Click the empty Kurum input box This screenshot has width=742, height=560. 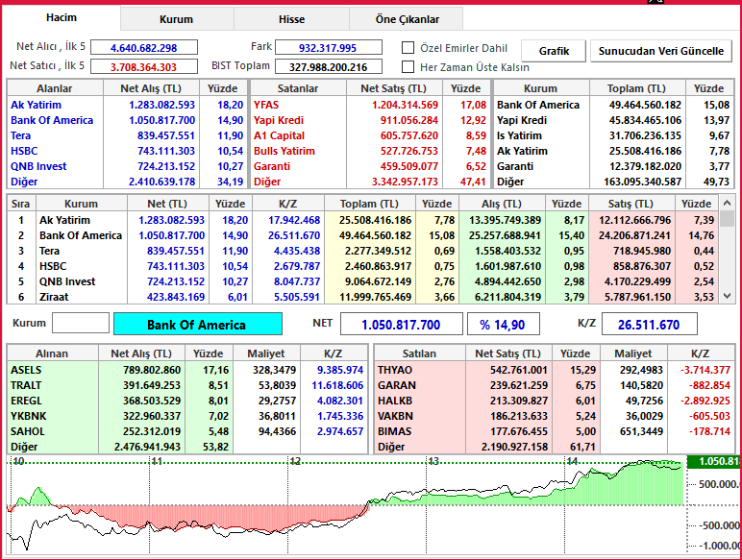[81, 323]
